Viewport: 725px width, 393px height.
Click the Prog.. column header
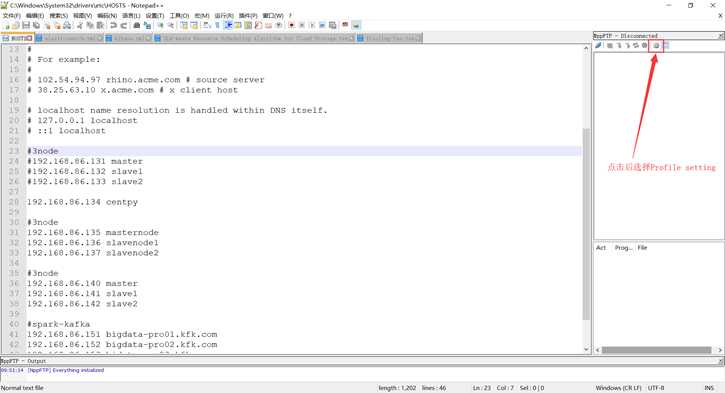pyautogui.click(x=623, y=248)
